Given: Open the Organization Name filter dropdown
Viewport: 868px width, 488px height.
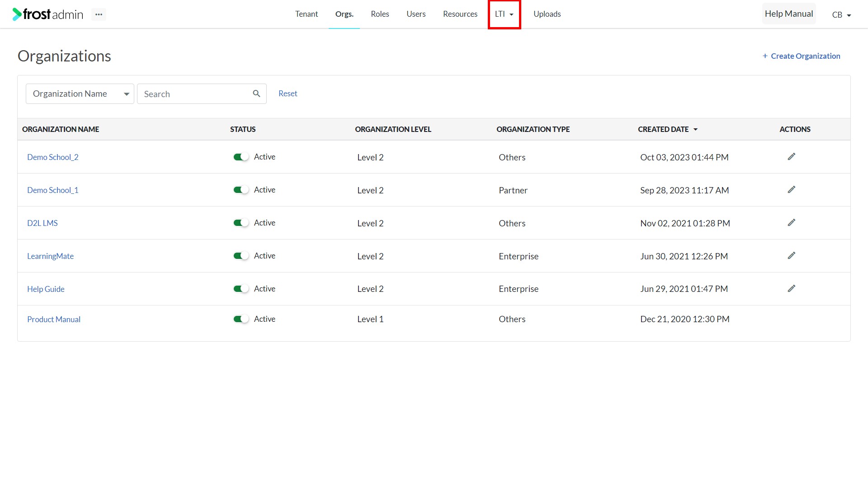Looking at the screenshot, I should (80, 94).
